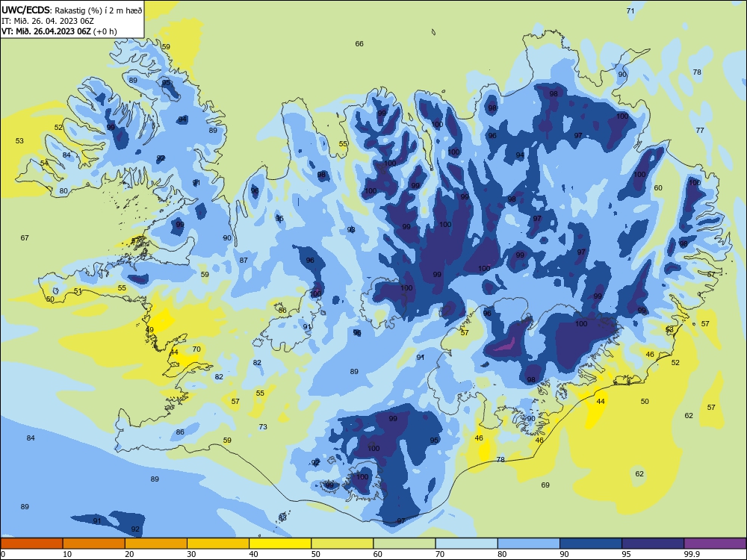Click the 60–70 light green legend swatch
This screenshot has width=747, height=560.
click(x=404, y=544)
